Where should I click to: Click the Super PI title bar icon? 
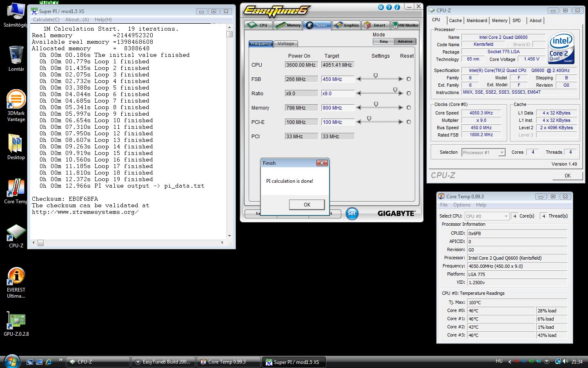[34, 11]
